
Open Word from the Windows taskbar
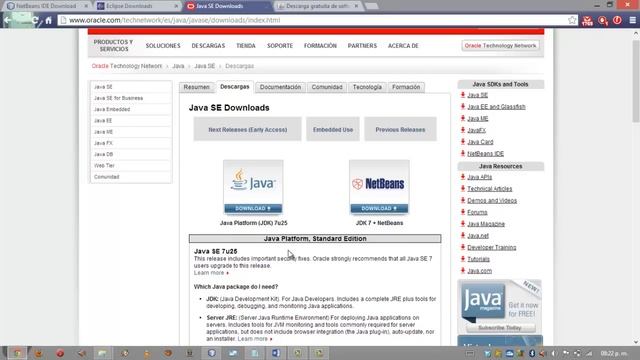pos(276,353)
